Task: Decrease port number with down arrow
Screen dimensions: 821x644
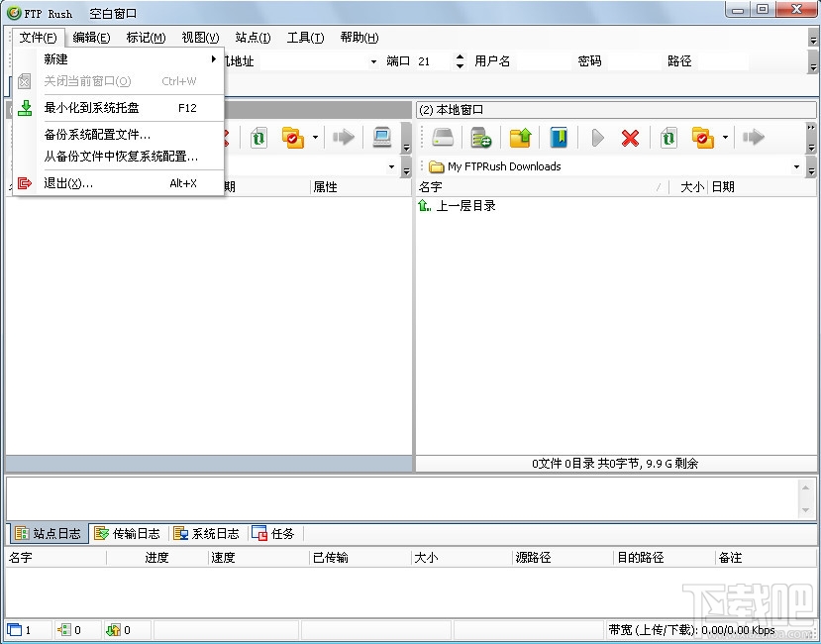Action: tap(460, 66)
